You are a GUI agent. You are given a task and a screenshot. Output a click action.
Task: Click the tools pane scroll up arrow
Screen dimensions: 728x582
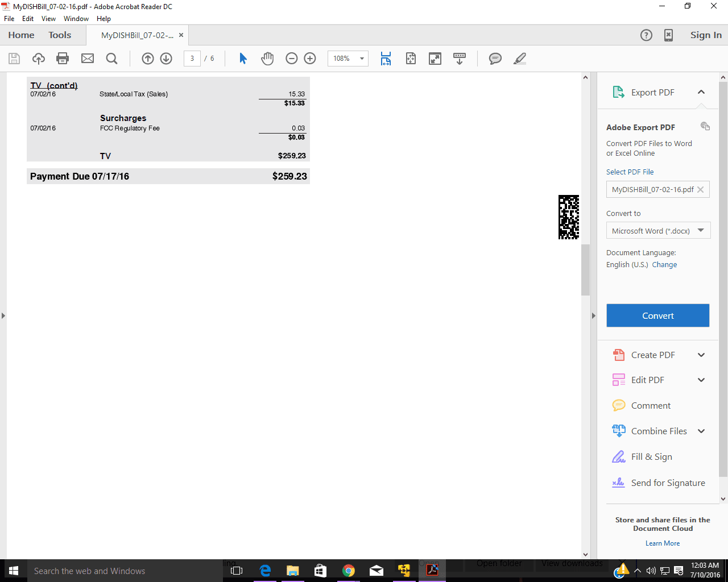point(723,77)
